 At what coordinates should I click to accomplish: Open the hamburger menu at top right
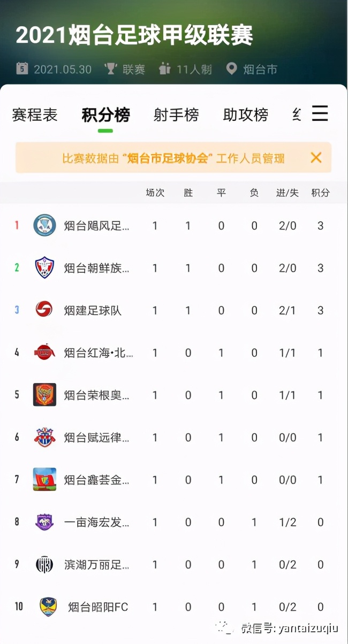[320, 113]
